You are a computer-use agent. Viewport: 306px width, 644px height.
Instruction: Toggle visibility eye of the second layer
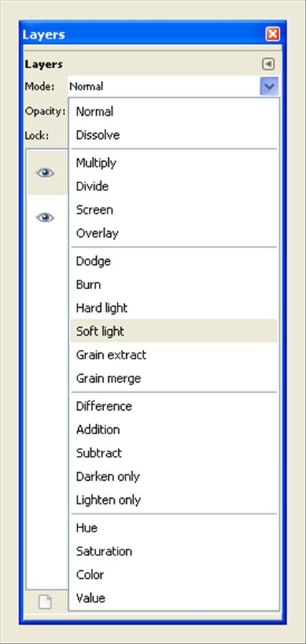pos(45,218)
